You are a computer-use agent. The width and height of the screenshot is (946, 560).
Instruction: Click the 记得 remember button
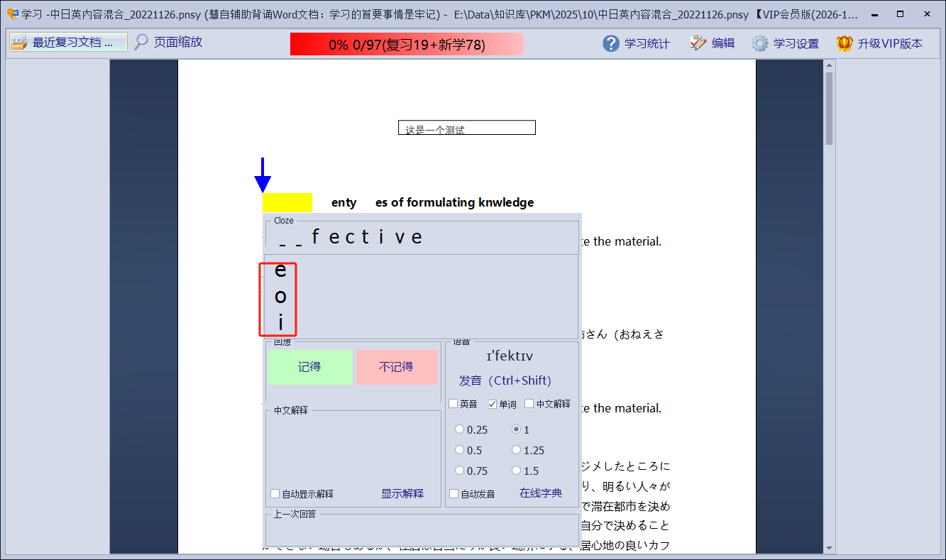point(310,367)
